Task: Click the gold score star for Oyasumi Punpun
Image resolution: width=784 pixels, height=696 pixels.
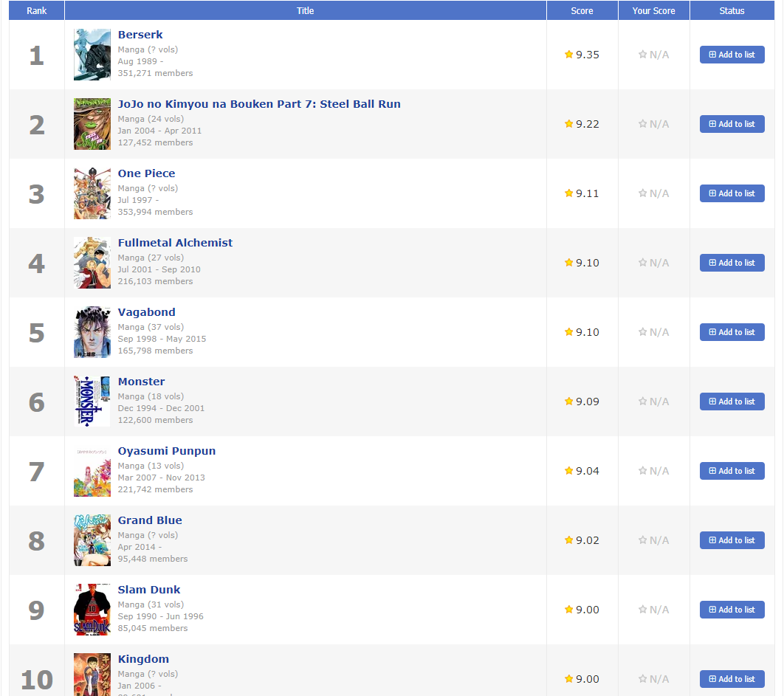Action: click(x=568, y=470)
